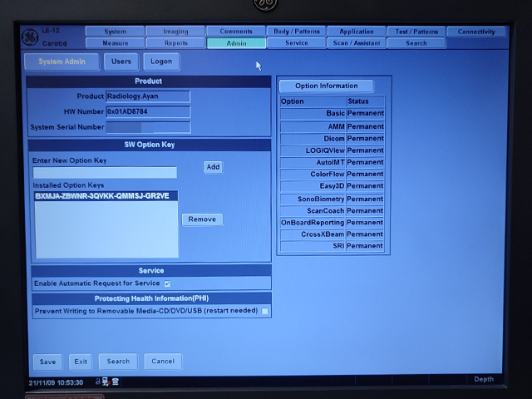532x399 pixels.
Task: Open the Logon sub-tab
Action: (161, 62)
